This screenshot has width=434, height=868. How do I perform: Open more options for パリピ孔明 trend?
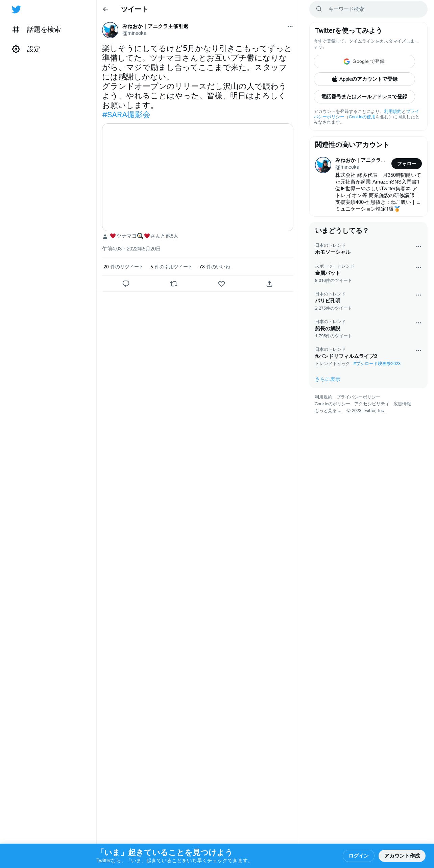[x=418, y=295]
